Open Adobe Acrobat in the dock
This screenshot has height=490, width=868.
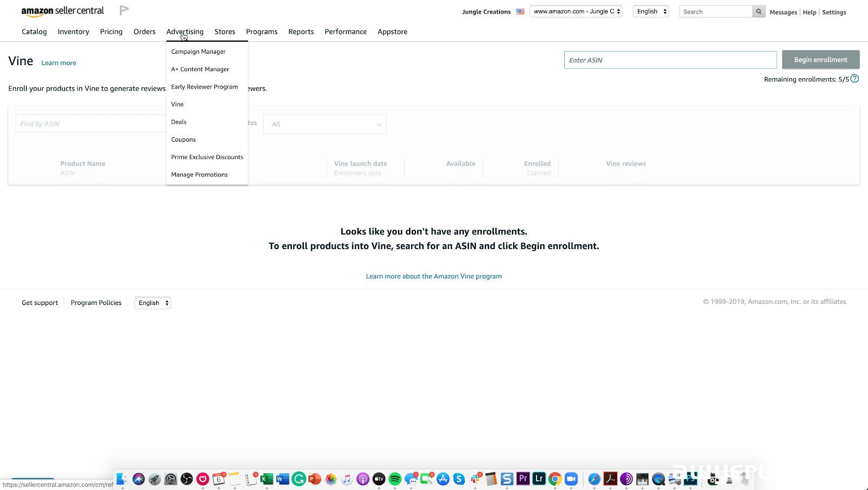[x=610, y=479]
